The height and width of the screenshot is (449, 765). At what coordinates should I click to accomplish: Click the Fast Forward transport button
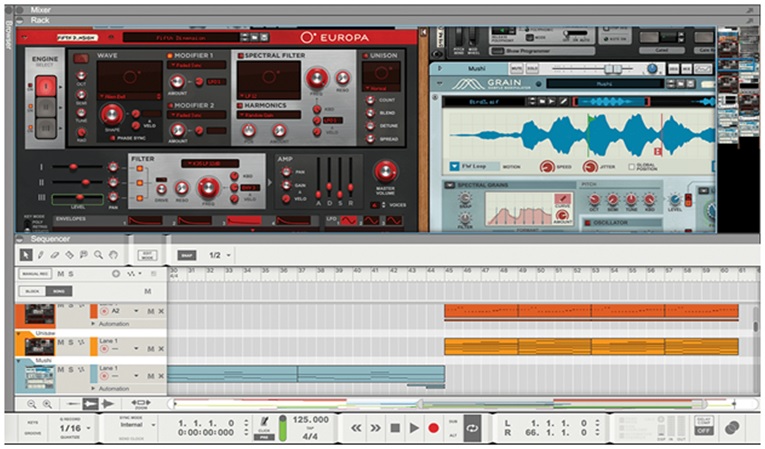coord(375,428)
